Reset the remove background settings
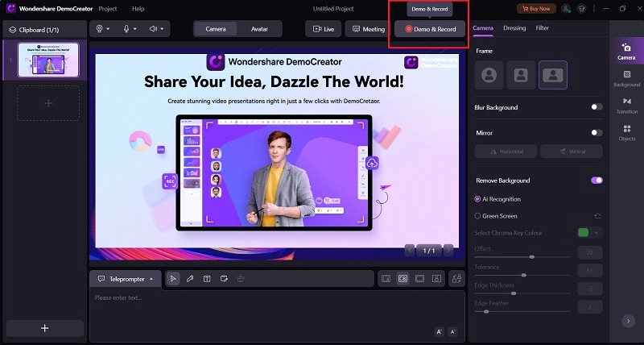The width and height of the screenshot is (644, 345). [597, 216]
